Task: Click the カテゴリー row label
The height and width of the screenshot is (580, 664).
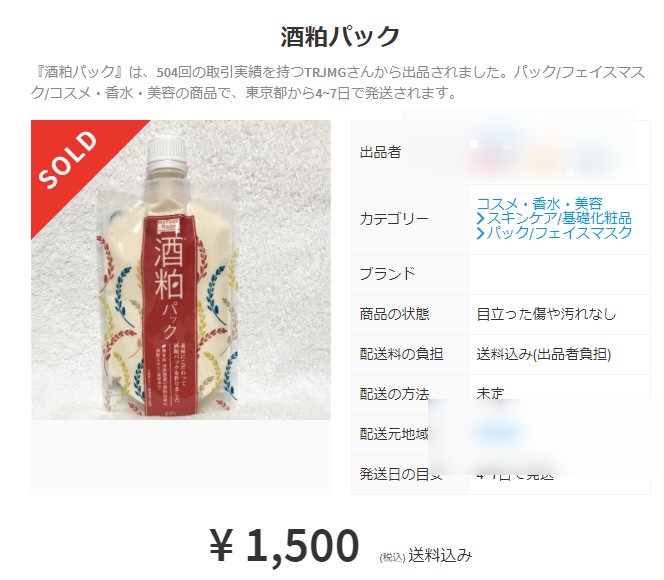Action: (394, 219)
